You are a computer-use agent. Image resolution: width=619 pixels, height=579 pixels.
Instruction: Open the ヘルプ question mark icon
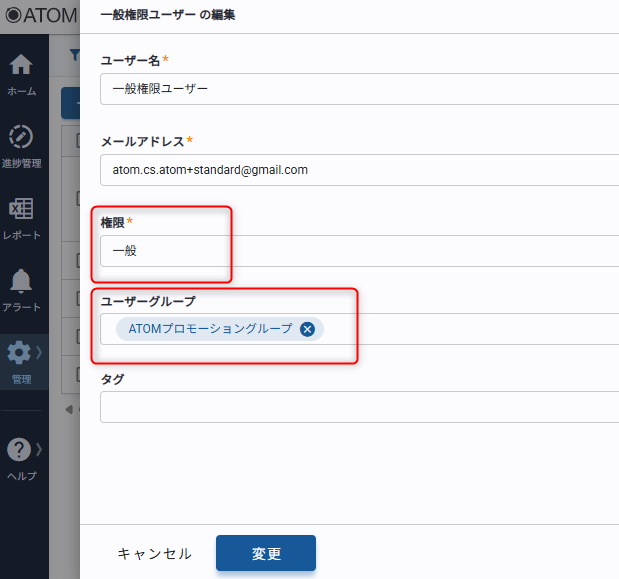(x=18, y=450)
